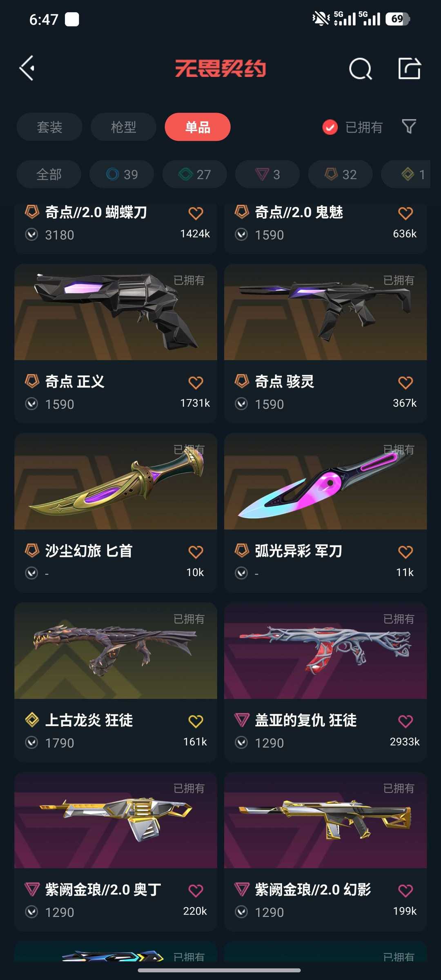Favorite 奇点 正义 with heart icon
Screen dimensions: 441x980
(196, 383)
